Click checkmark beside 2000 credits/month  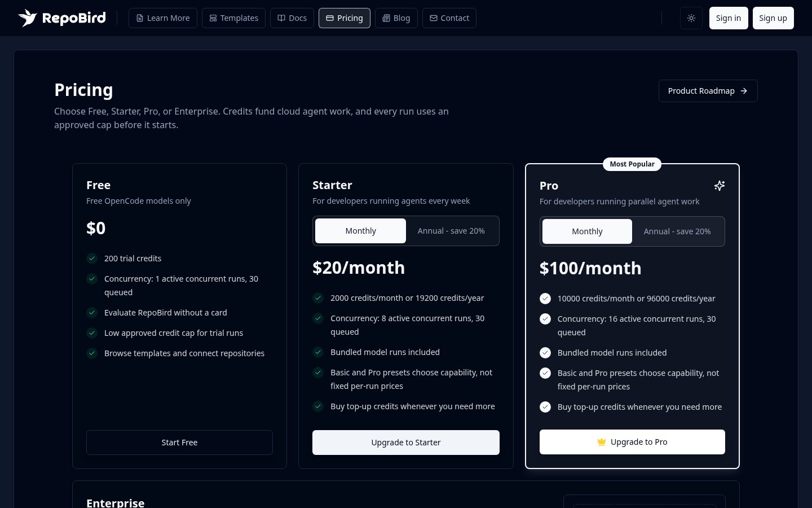click(318, 298)
